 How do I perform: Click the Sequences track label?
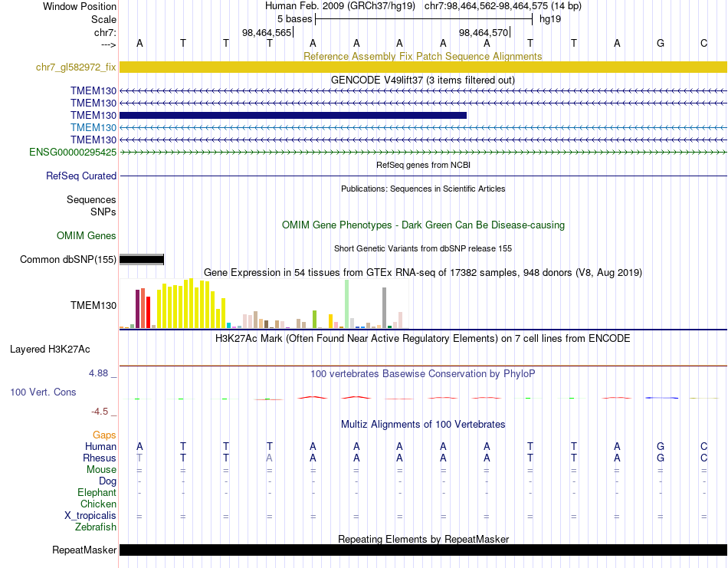(91, 199)
